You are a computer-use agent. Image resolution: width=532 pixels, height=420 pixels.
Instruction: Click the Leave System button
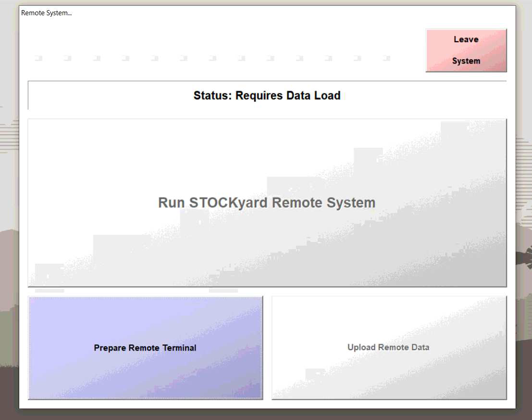click(x=466, y=50)
